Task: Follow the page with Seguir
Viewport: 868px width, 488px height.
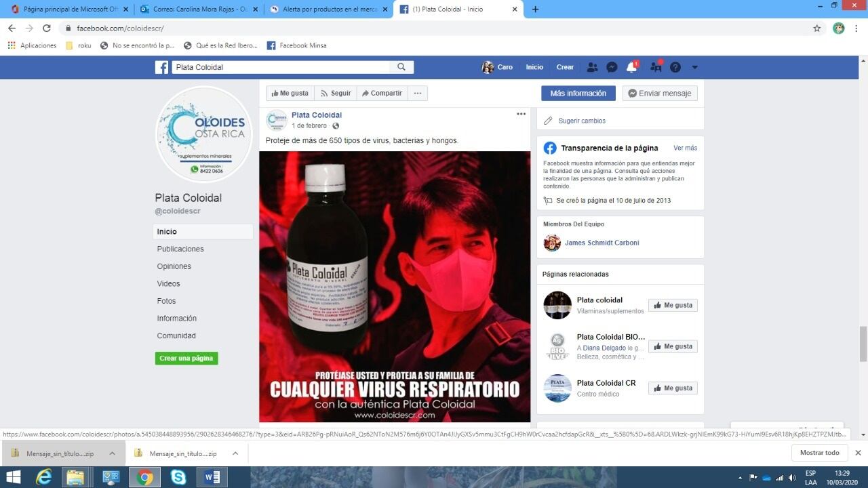Action: (335, 93)
